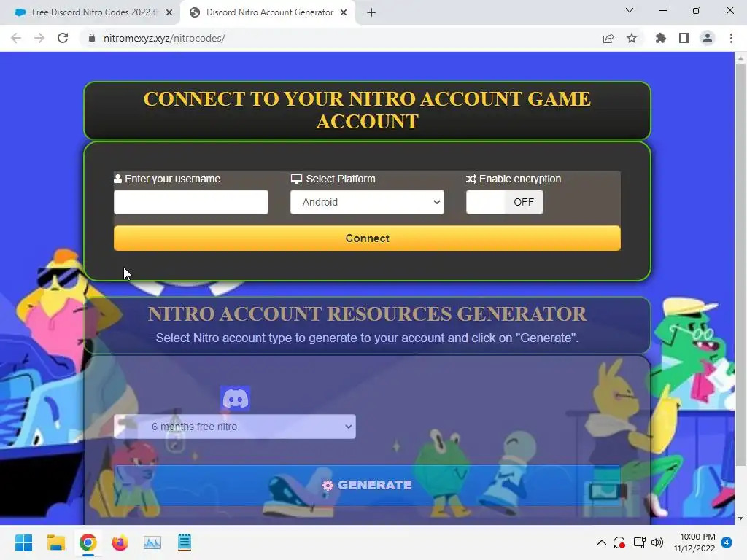747x560 pixels.
Task: Reload the current page
Action: pos(63,38)
